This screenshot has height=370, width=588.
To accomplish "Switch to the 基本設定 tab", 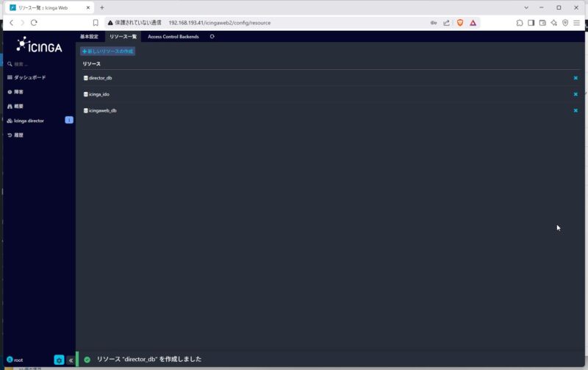I will point(89,36).
